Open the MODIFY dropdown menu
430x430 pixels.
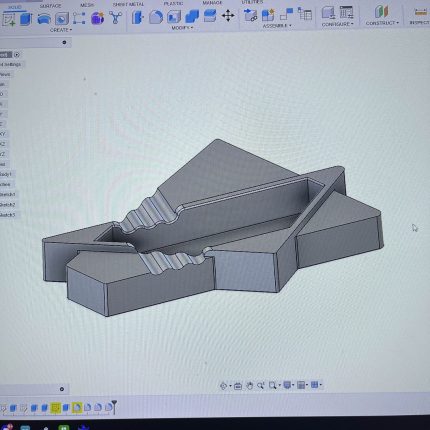pyautogui.click(x=182, y=28)
